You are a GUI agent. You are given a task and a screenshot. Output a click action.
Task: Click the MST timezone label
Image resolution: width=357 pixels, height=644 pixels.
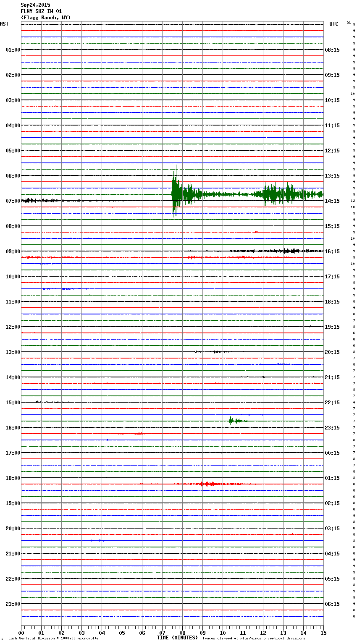pos(4,24)
